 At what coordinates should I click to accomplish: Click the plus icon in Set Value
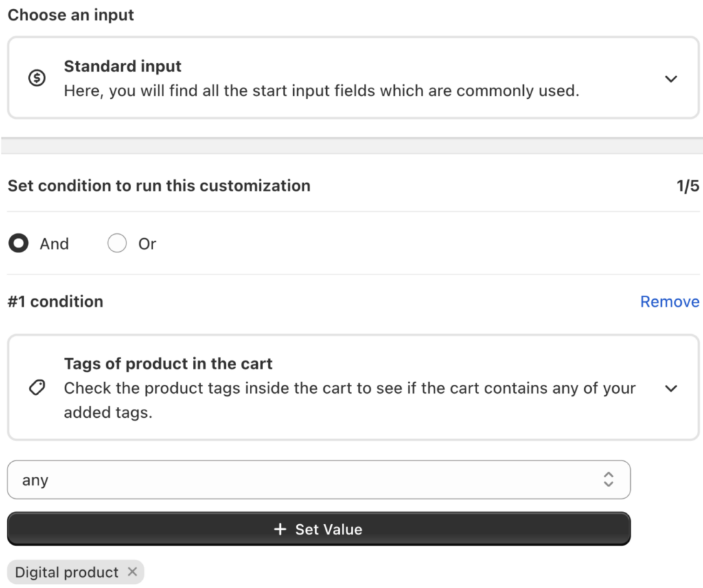tap(280, 529)
